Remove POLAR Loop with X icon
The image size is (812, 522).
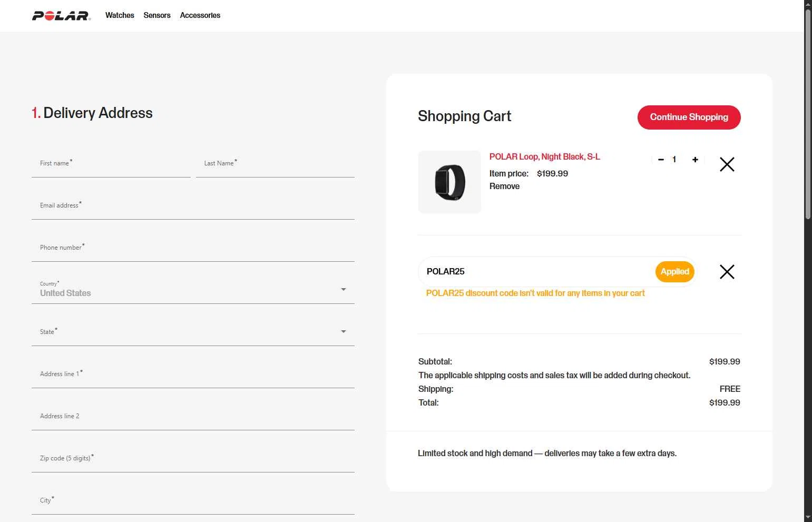click(727, 164)
